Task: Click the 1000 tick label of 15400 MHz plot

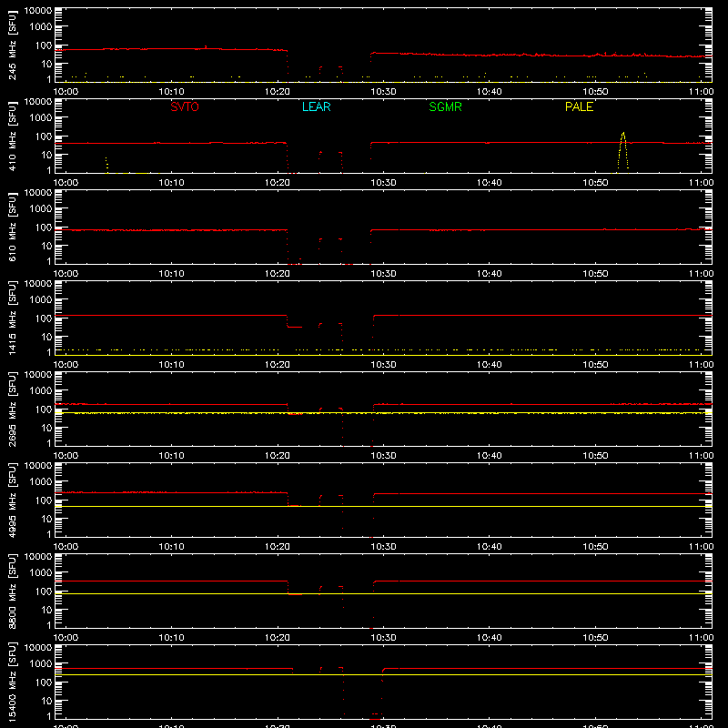Action: [x=41, y=664]
